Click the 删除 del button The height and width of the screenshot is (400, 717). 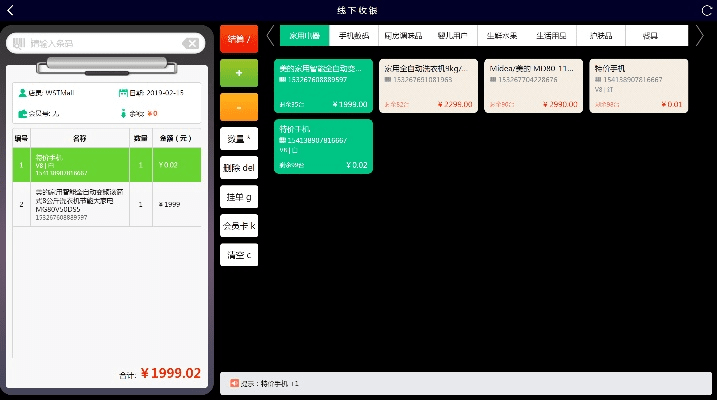tap(239, 168)
